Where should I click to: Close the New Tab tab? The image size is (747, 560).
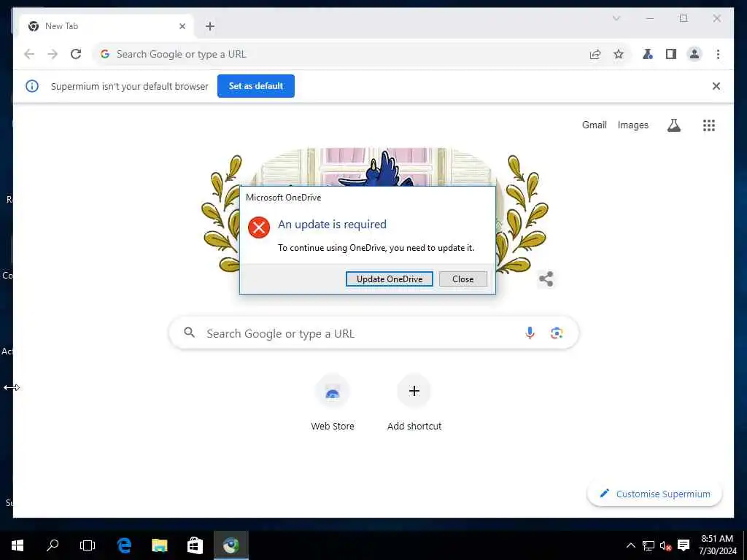(x=182, y=26)
